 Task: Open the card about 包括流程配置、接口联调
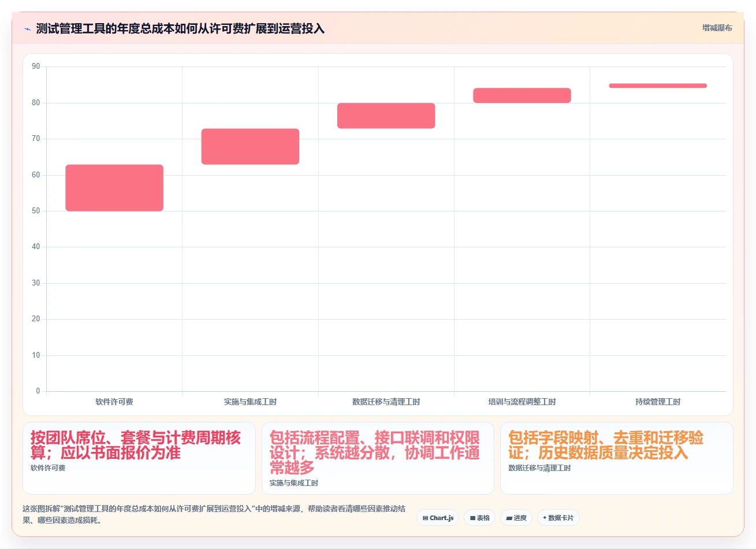click(378, 458)
